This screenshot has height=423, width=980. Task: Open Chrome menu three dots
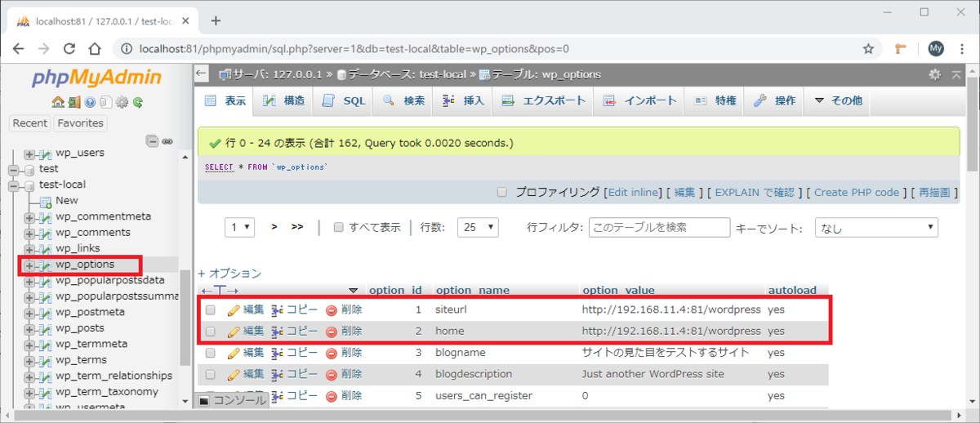tap(962, 48)
